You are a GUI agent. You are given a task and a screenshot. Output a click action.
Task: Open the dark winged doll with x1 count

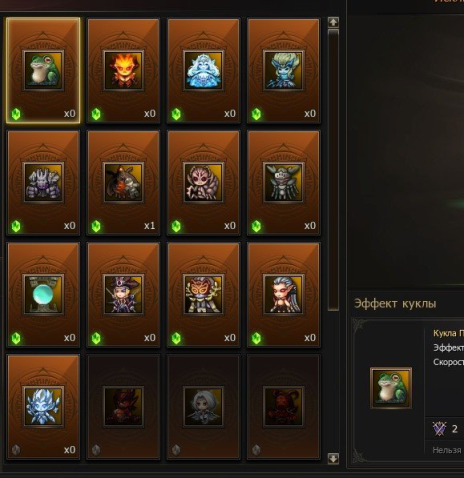coord(123,183)
